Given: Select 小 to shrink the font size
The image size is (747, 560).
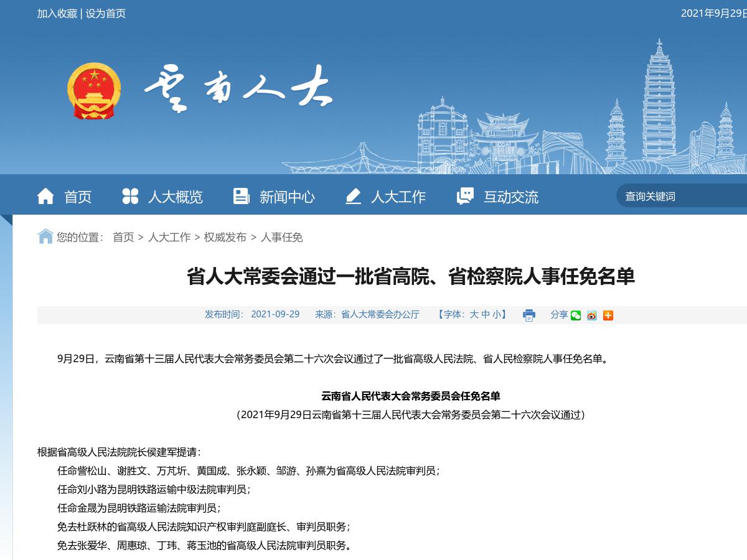Looking at the screenshot, I should tap(497, 315).
